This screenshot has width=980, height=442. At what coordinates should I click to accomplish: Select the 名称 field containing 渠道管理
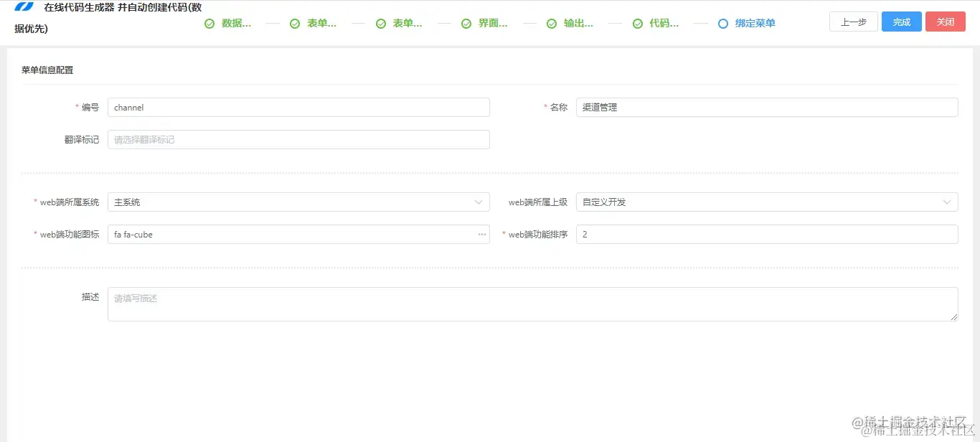(x=767, y=107)
